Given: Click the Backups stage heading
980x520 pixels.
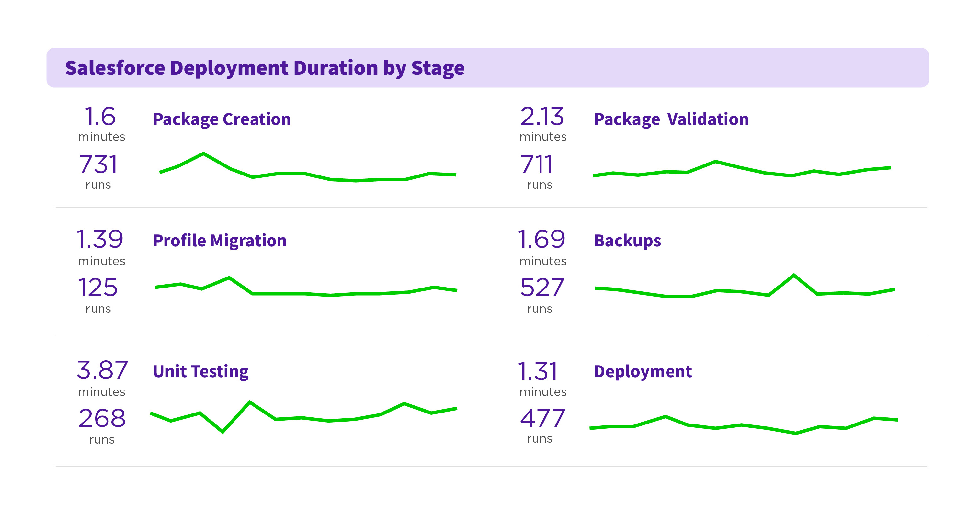Looking at the screenshot, I should tap(627, 240).
